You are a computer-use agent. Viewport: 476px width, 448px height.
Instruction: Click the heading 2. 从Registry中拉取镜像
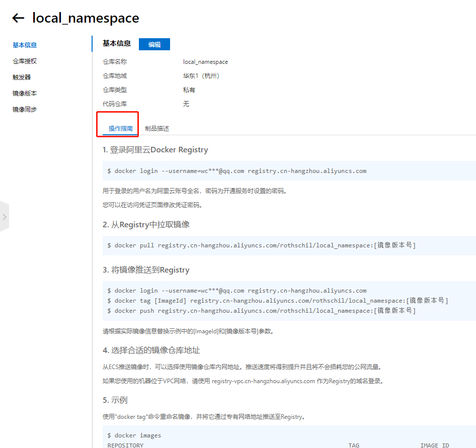tap(146, 225)
